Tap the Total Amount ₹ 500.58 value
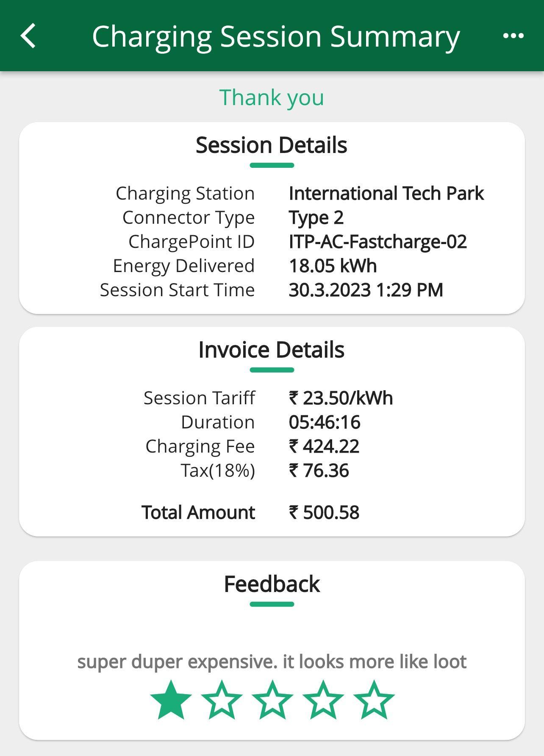 tap(324, 512)
